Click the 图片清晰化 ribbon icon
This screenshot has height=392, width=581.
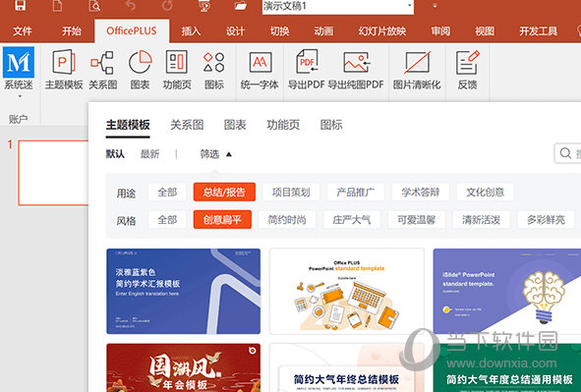(417, 70)
